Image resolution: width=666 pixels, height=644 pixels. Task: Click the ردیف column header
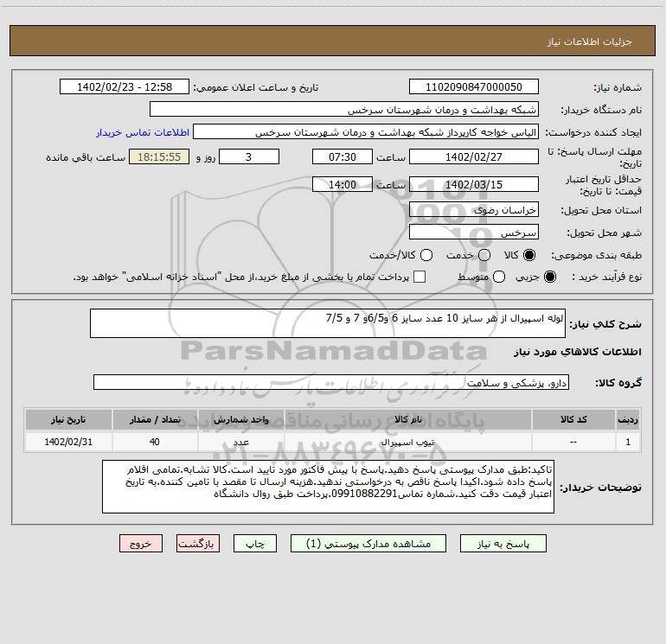[x=628, y=419]
